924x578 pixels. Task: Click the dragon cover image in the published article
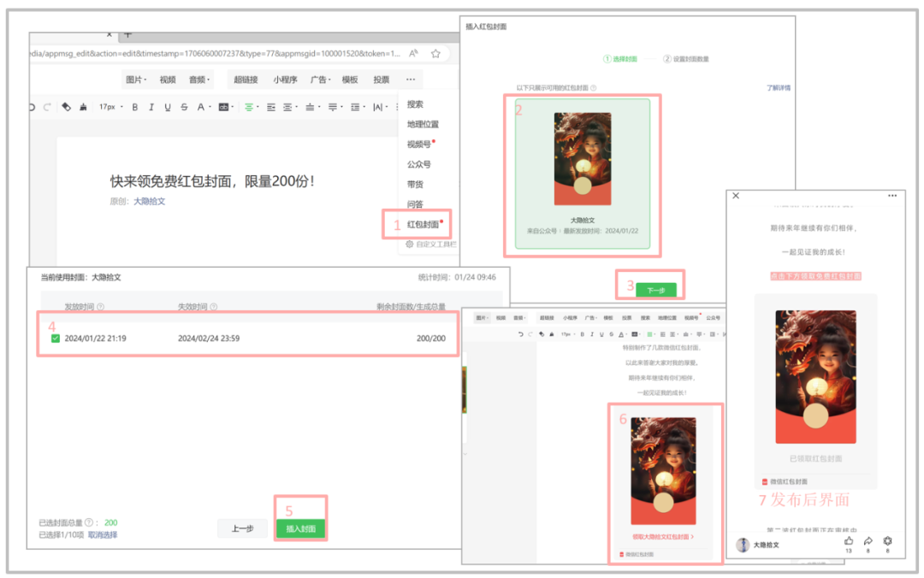pos(815,376)
